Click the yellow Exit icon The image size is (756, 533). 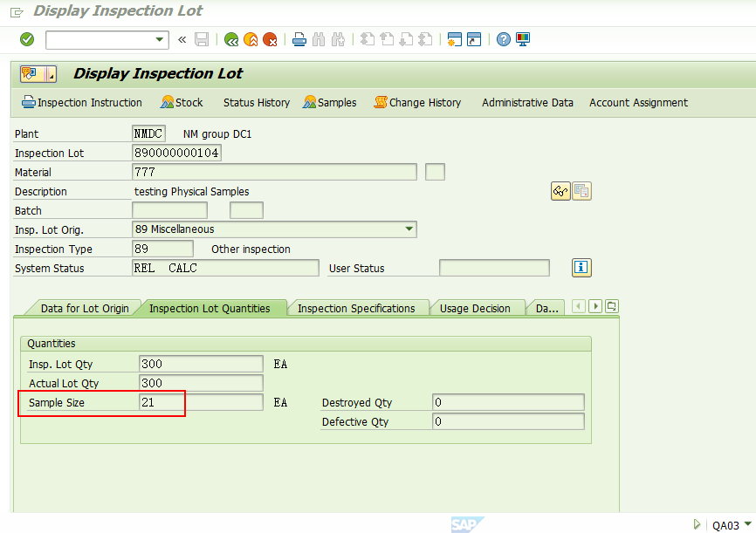click(251, 39)
